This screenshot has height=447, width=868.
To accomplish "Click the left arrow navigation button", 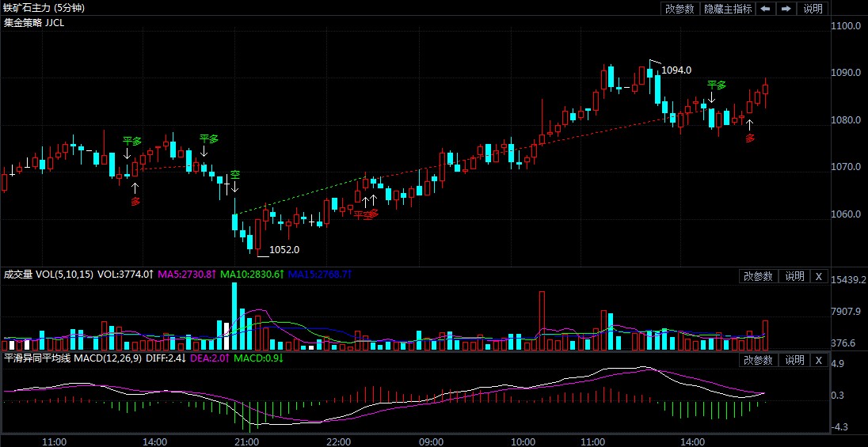I will tap(766, 8).
